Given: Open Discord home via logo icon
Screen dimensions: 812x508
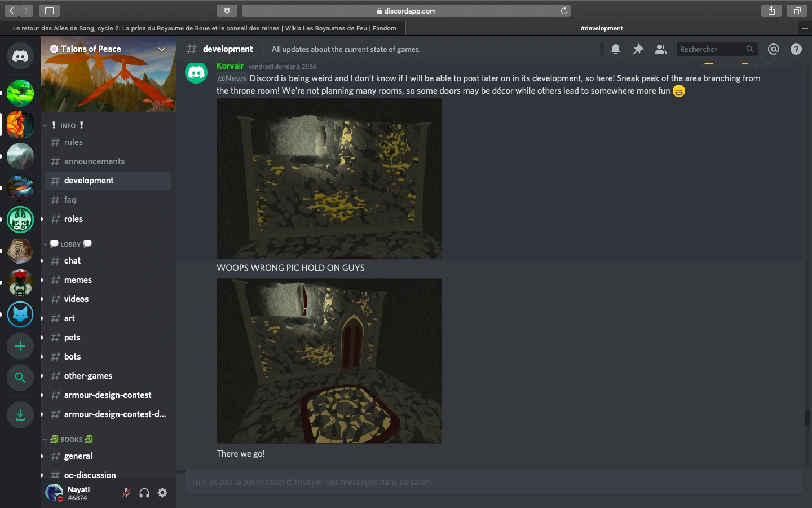Looking at the screenshot, I should (x=20, y=56).
